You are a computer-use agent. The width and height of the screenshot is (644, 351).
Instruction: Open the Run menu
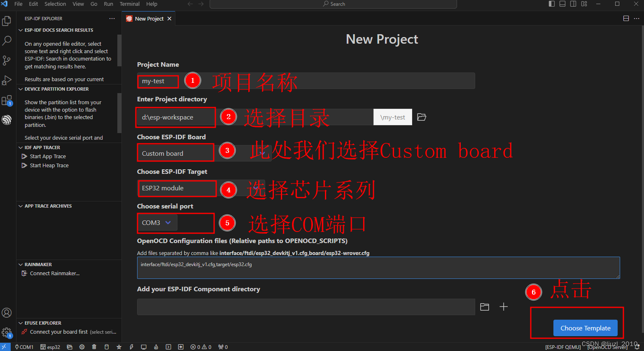click(108, 4)
